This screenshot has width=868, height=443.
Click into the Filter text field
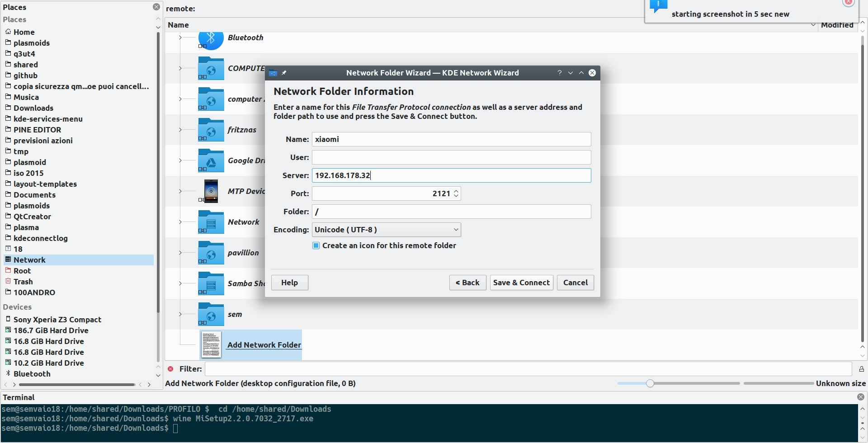click(528, 369)
